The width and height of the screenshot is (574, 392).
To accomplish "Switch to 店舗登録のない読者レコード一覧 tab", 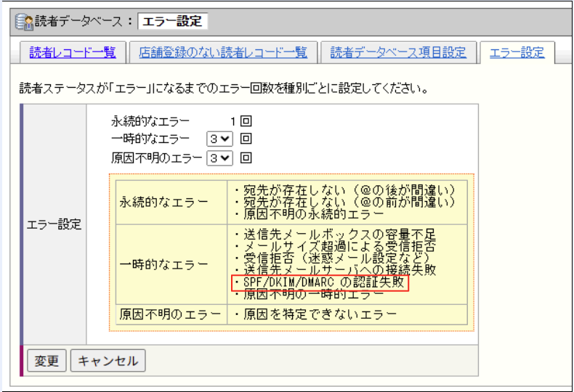I will 222,52.
